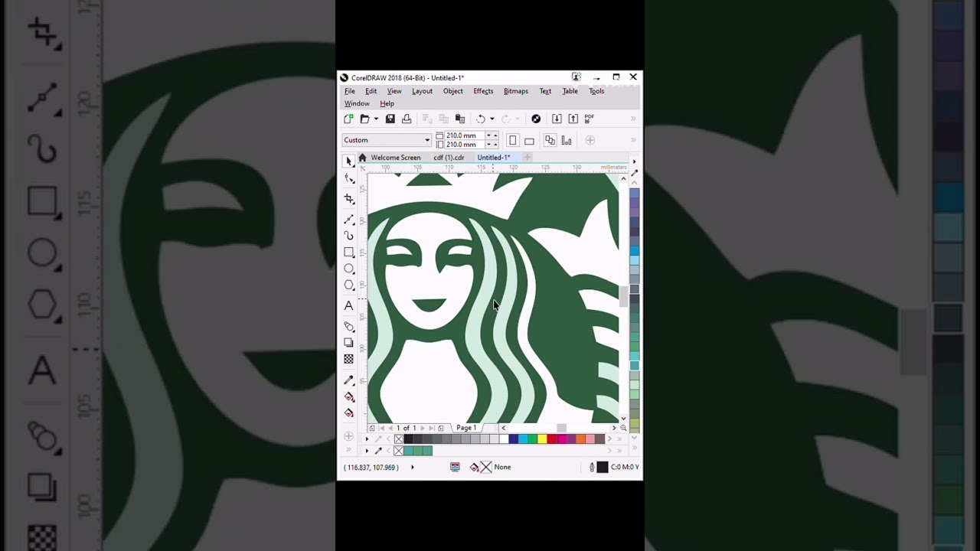Set page to Portrait orientation
Screen dimensions: 980x551
513,140
